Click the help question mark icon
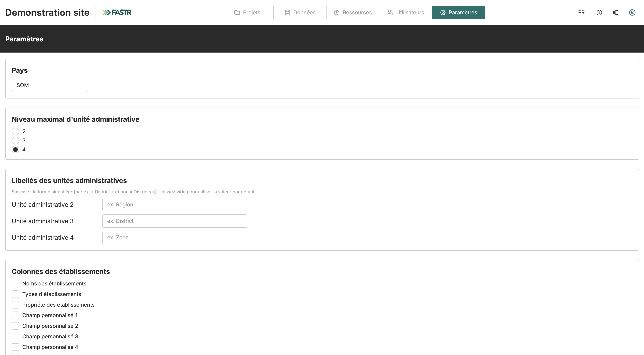 pyautogui.click(x=599, y=12)
